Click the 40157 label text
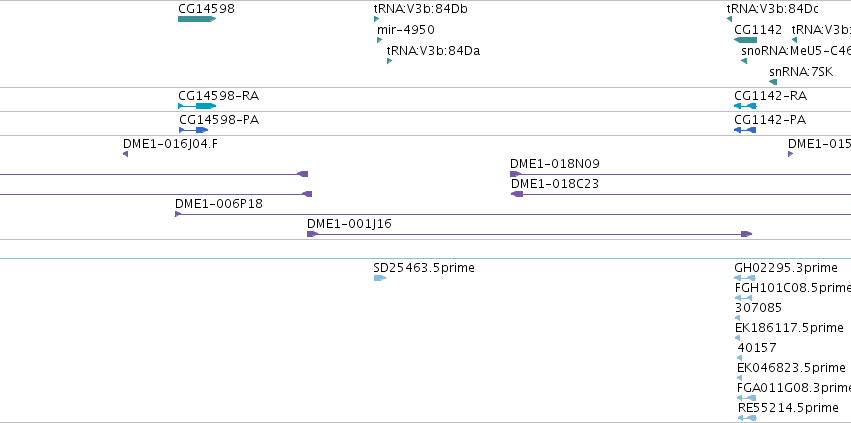The image size is (851, 423). click(x=757, y=348)
